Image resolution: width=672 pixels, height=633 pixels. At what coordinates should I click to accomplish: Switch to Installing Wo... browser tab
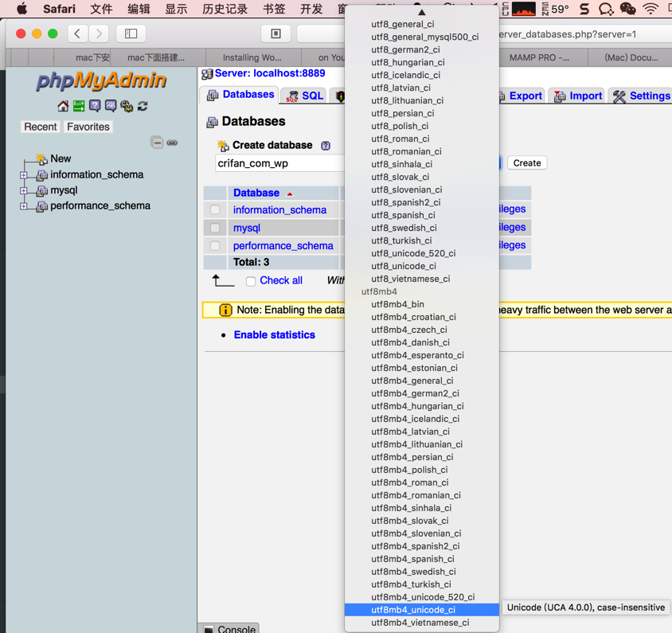coord(252,57)
